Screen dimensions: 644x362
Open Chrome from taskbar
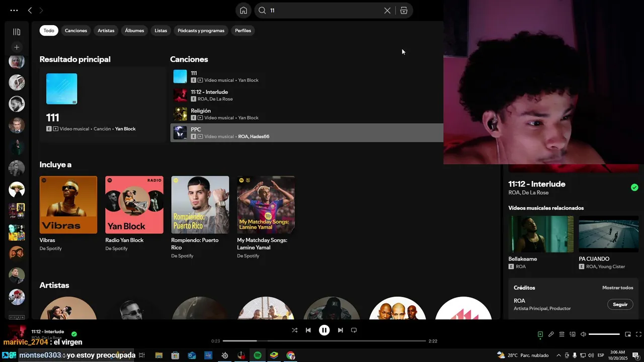pos(291,355)
